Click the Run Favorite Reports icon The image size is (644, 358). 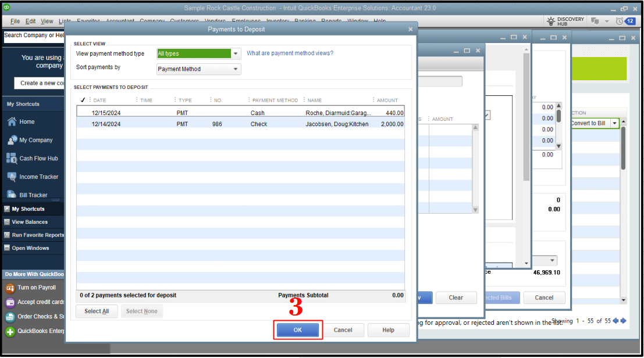tap(6, 235)
